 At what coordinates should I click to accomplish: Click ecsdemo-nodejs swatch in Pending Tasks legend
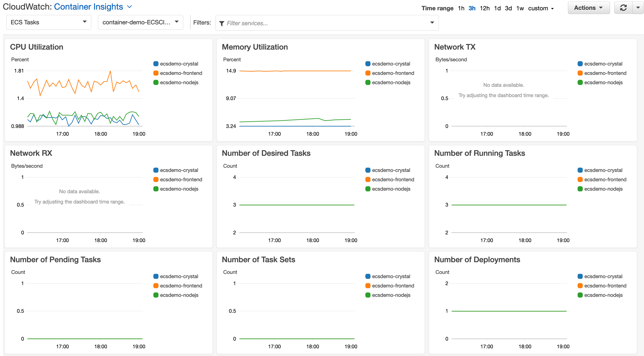pos(156,295)
